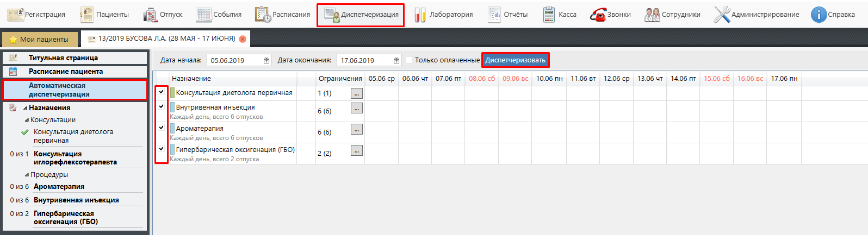868x235 pixels.
Task: Open restrictions for Внутривенная инъекция row
Action: pos(356,109)
